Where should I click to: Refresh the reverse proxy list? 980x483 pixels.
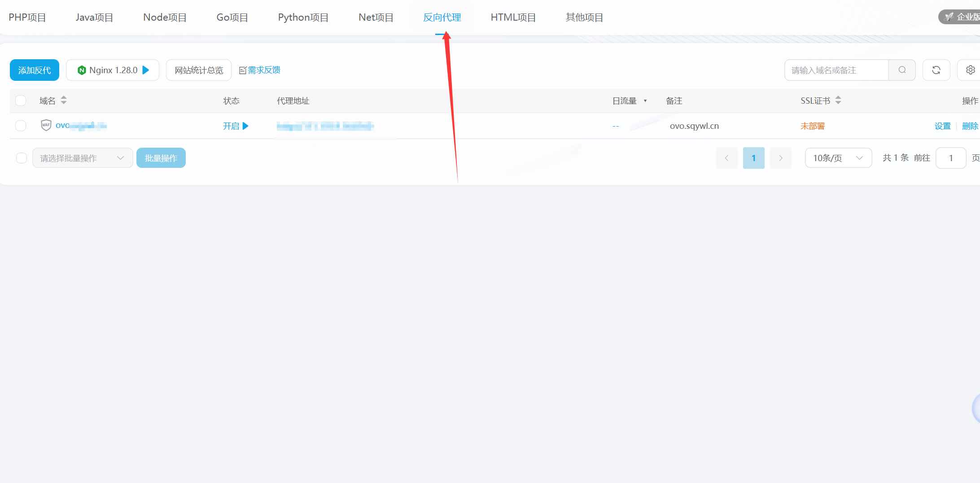pyautogui.click(x=936, y=70)
